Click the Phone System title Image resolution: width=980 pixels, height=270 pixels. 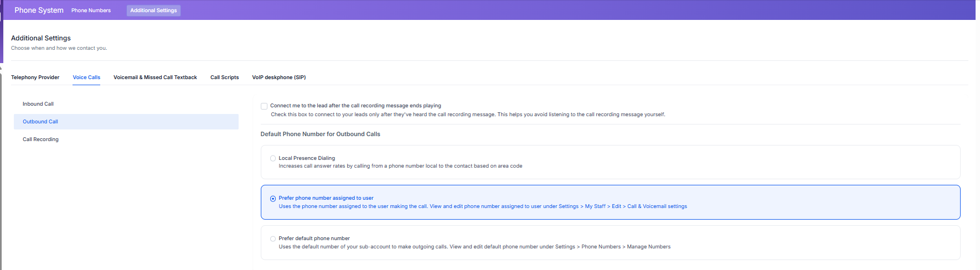(39, 10)
